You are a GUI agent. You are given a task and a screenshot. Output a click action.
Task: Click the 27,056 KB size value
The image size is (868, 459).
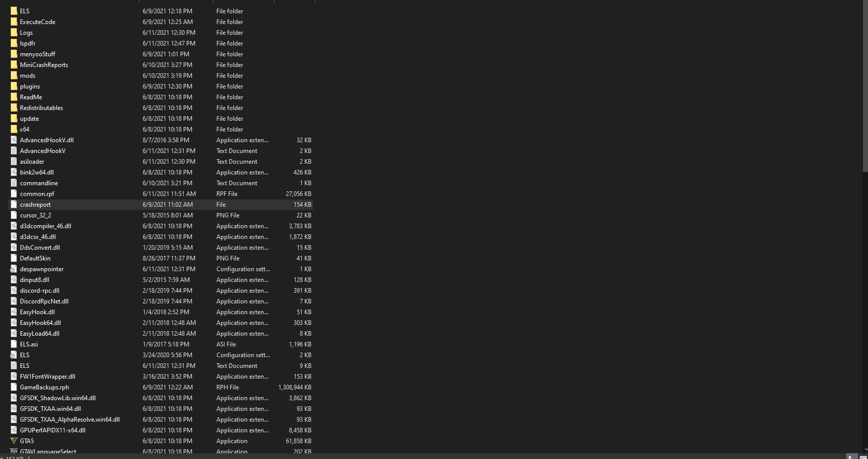[x=299, y=194]
